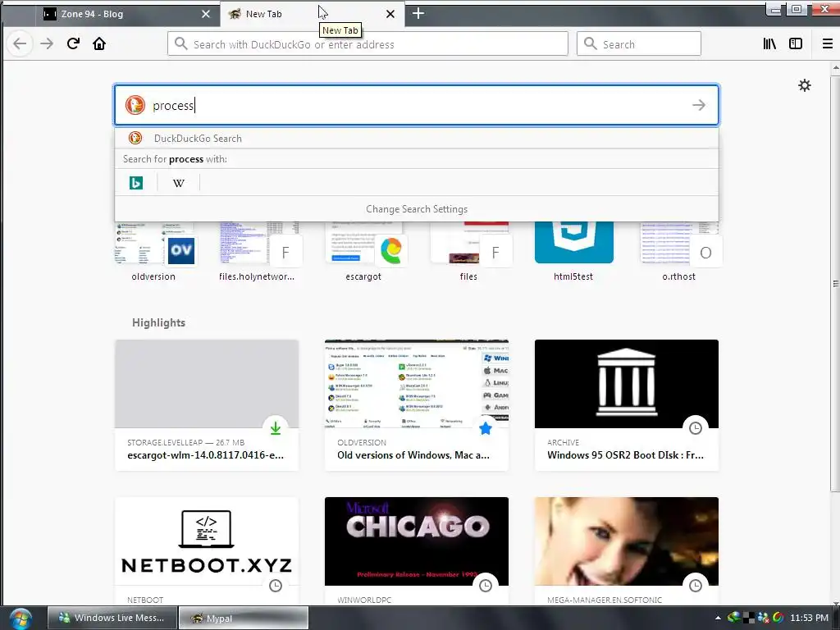Open the Library icon in toolbar
This screenshot has height=630, width=840.
769,44
